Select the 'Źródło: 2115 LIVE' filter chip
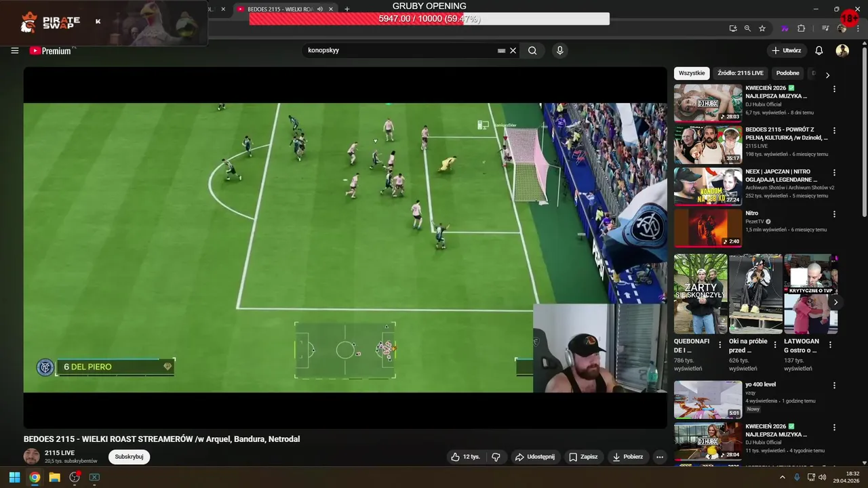 pos(741,73)
